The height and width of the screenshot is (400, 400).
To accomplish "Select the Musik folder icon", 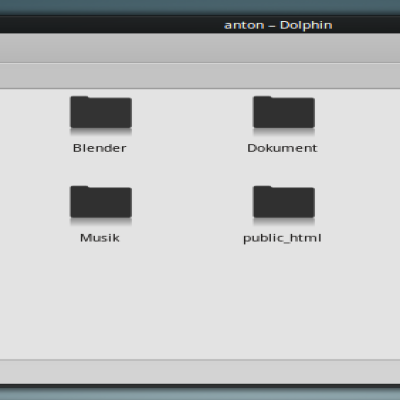I will pos(101,202).
